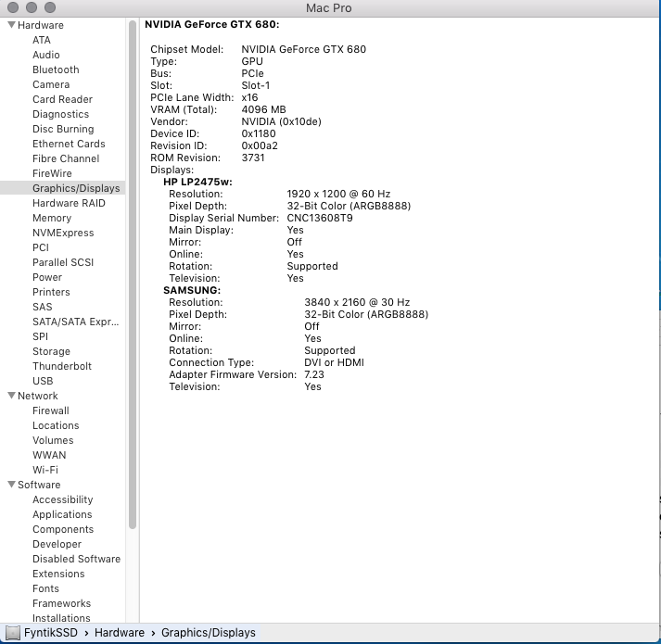Click the HP LP2475w display heading
The width and height of the screenshot is (661, 644).
pos(197,182)
